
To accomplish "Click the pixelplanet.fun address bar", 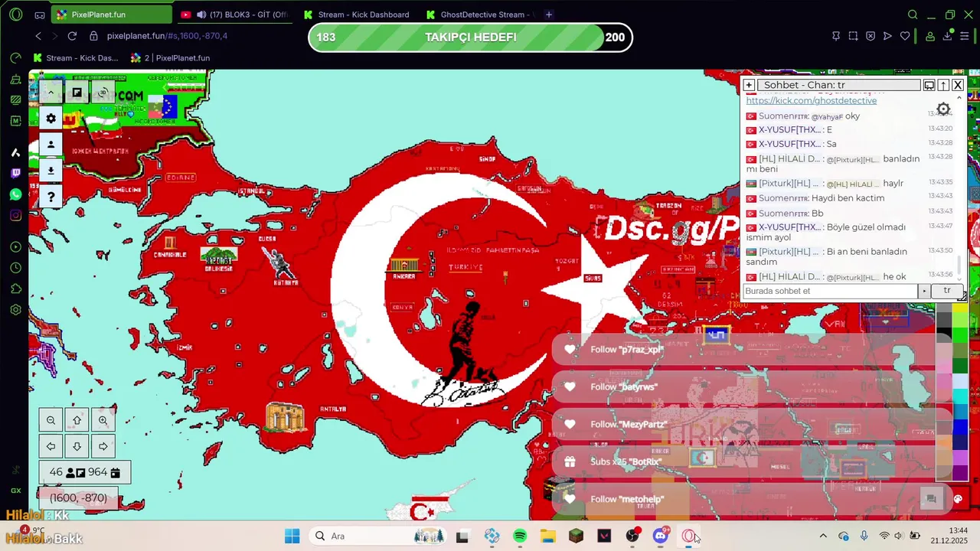I will 167,36.
